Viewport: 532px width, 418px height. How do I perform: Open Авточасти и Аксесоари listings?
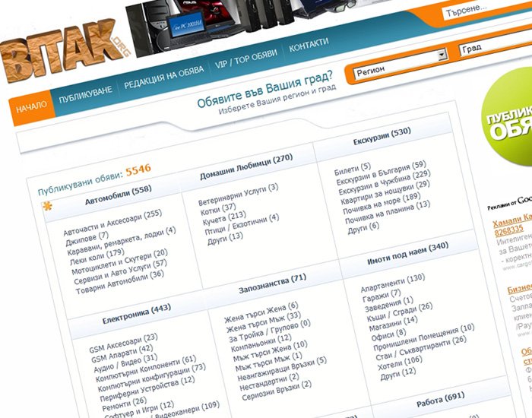[113, 223]
